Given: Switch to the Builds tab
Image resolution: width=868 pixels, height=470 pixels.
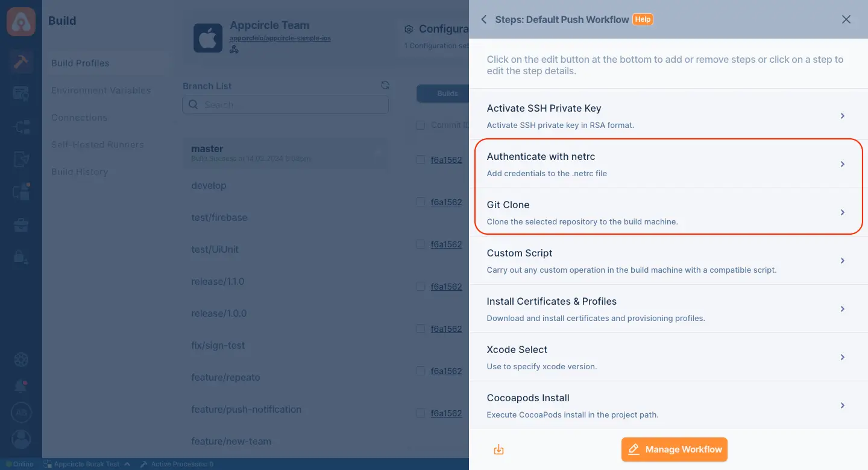Looking at the screenshot, I should 447,94.
